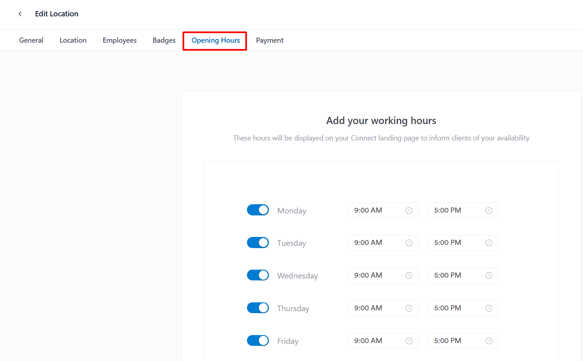Disable the Friday toggle
Viewport: 583px width, 361px height.
258,341
